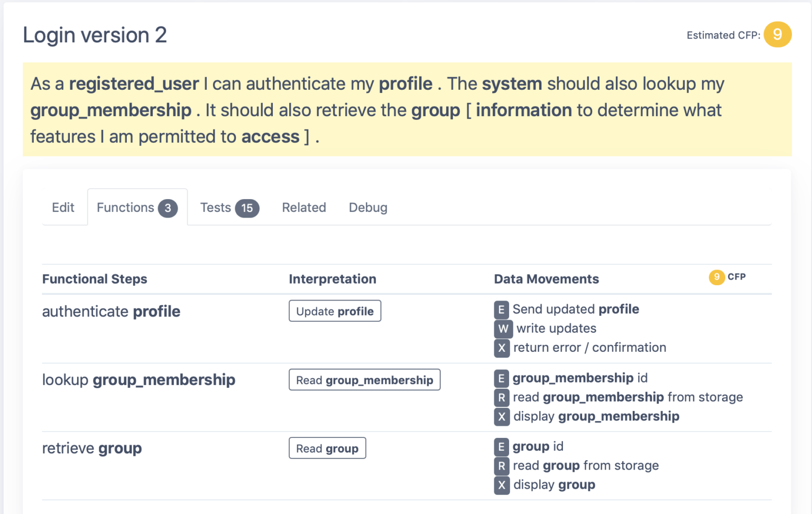
Task: Open the Tests tab showing 15 tests
Action: [x=227, y=207]
